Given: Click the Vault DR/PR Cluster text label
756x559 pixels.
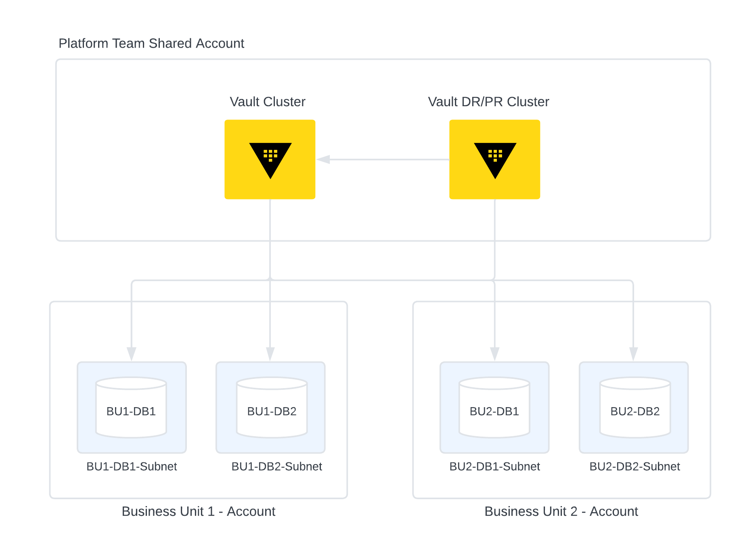Looking at the screenshot, I should point(488,102).
